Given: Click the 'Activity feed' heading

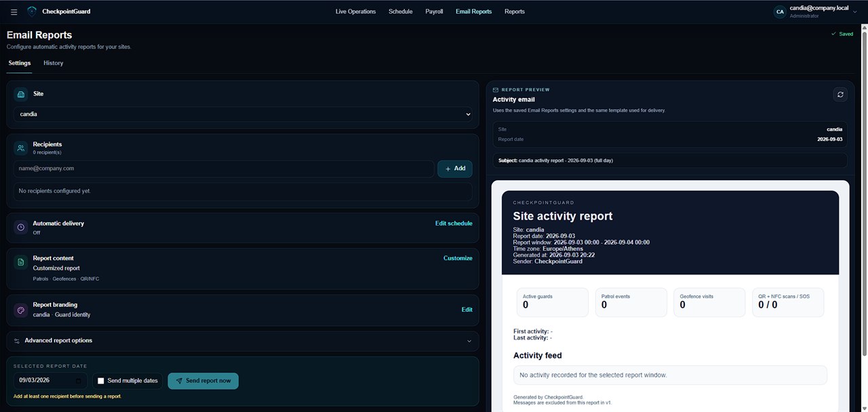Looking at the screenshot, I should tap(538, 356).
